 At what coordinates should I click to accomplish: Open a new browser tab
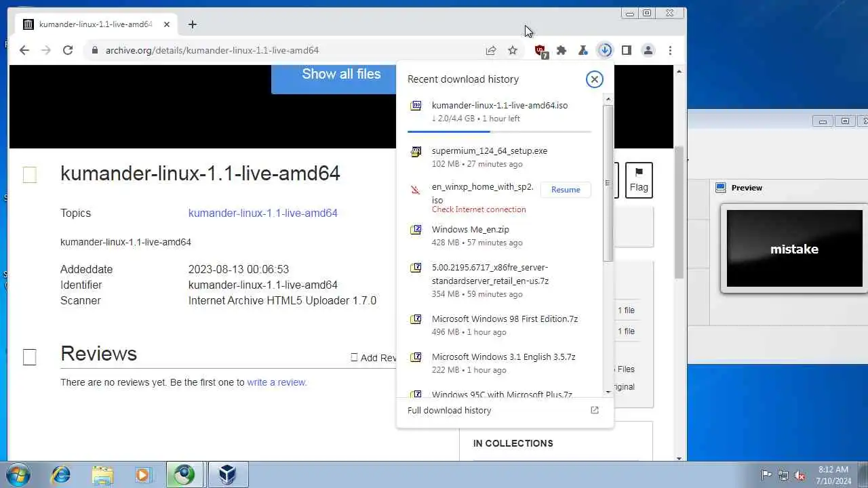click(x=193, y=24)
